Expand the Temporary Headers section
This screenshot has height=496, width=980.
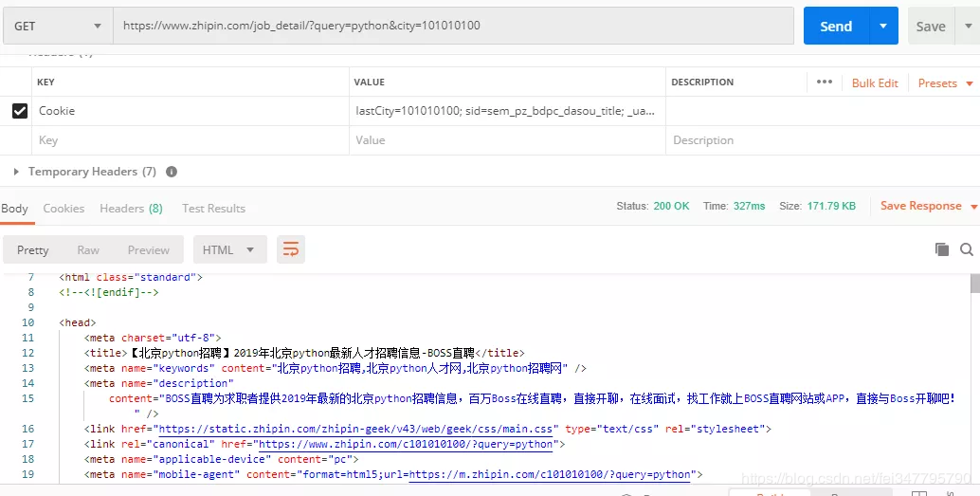tap(16, 172)
